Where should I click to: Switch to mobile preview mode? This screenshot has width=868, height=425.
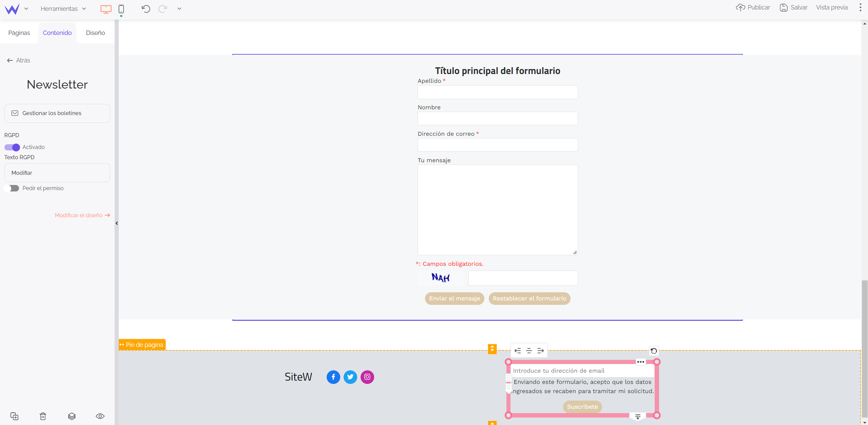click(x=121, y=8)
